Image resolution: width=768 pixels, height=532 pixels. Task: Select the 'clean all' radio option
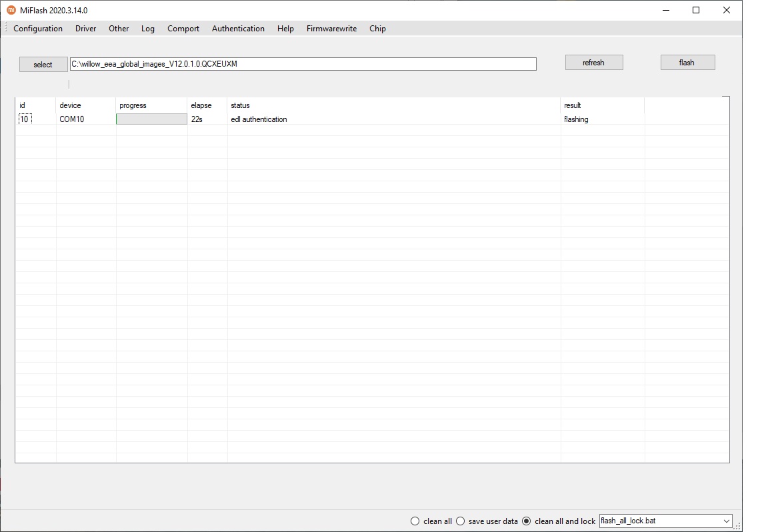point(415,521)
